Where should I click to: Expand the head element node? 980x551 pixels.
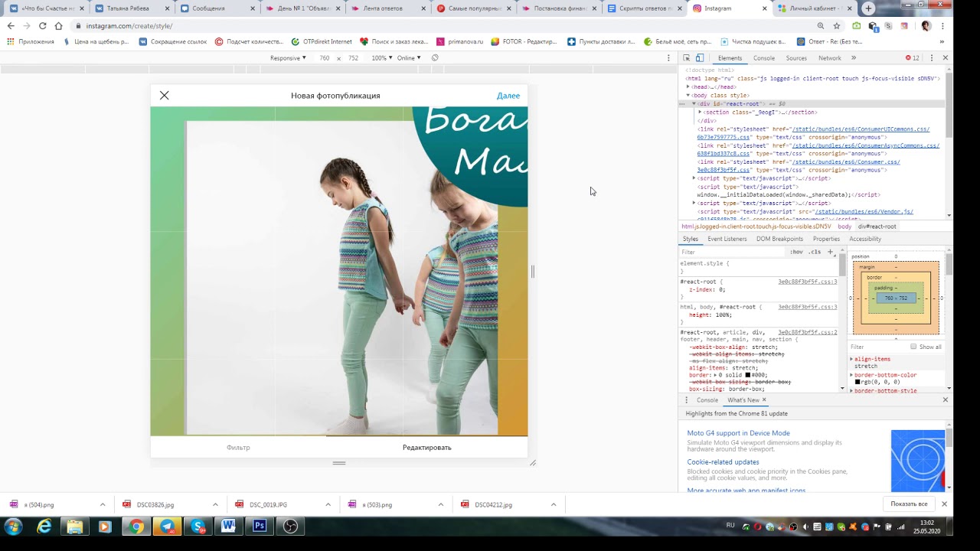(688, 87)
